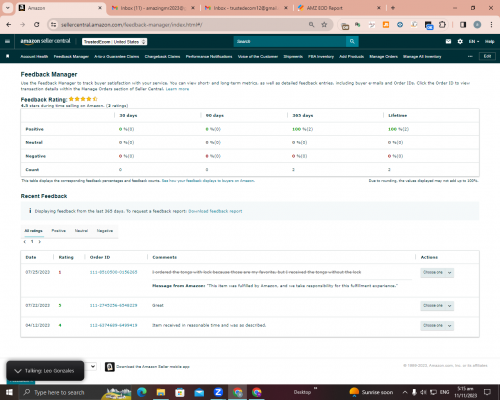The width and height of the screenshot is (500, 400).
Task: Switch to the Inbox (11) Gmail tab
Action: click(154, 8)
